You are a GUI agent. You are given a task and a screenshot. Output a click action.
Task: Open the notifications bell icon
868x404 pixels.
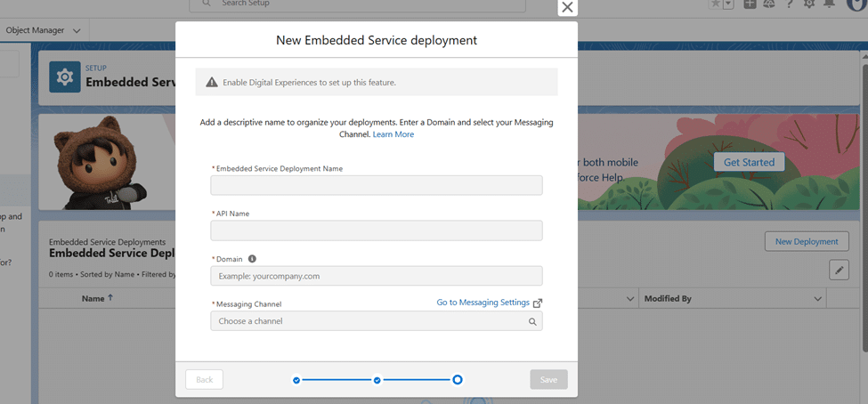click(829, 4)
